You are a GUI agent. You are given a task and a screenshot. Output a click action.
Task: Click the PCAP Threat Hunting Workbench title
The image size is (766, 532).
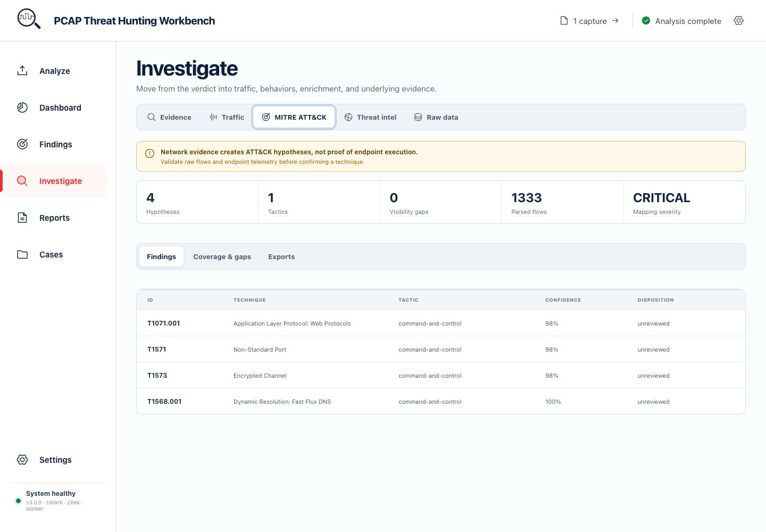click(135, 21)
